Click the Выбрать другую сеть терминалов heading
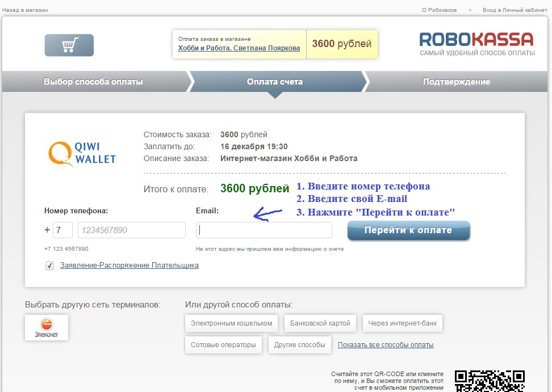This screenshot has width=552, height=392. point(93,305)
